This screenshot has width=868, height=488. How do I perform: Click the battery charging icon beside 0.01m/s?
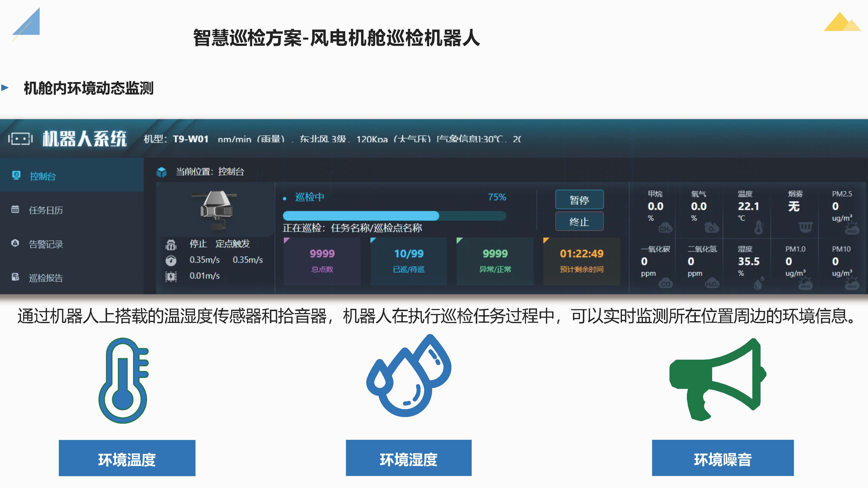(x=171, y=277)
